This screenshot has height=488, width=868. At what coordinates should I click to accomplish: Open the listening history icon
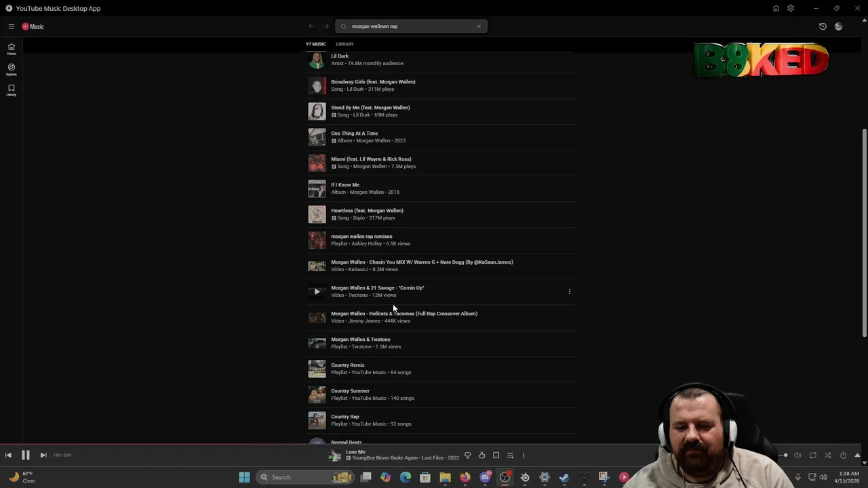(x=823, y=26)
